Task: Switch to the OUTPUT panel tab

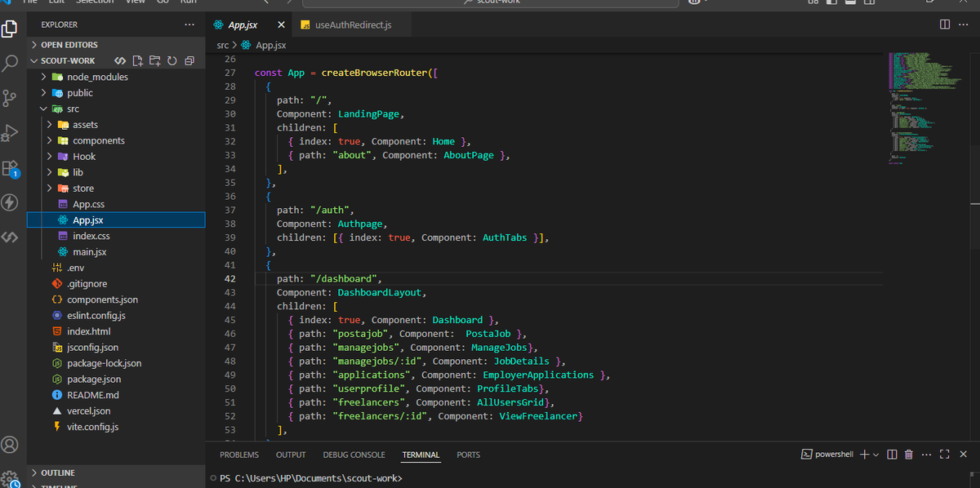Action: pyautogui.click(x=291, y=455)
